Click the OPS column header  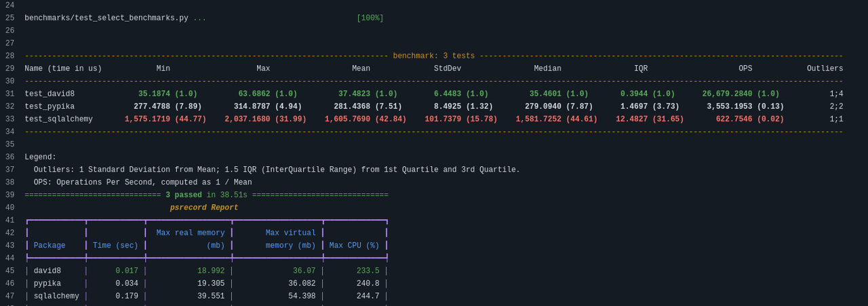745,69
